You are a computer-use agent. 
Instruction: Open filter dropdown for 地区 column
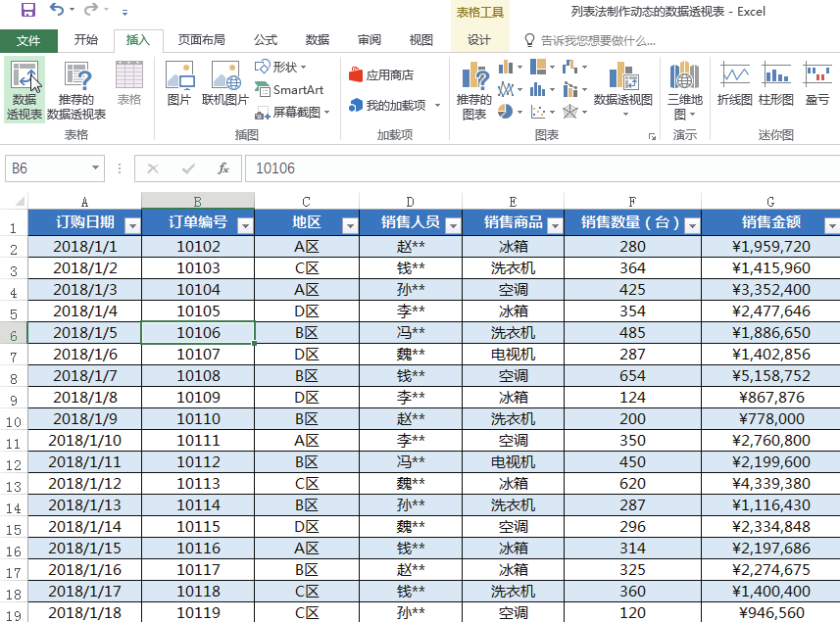click(x=350, y=226)
